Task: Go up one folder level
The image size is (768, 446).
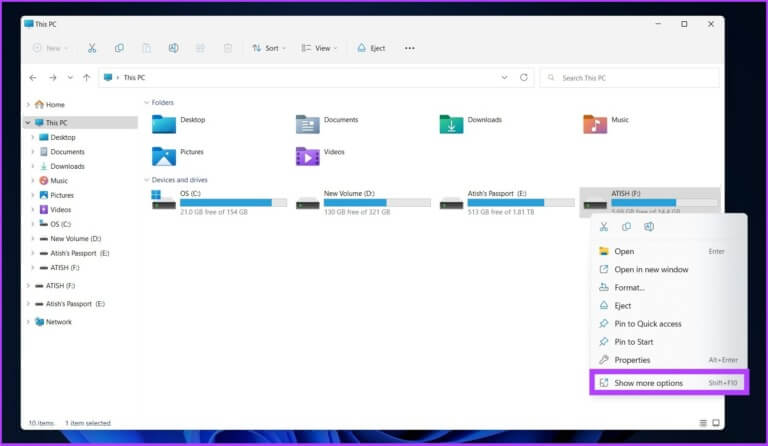Action: (87, 78)
